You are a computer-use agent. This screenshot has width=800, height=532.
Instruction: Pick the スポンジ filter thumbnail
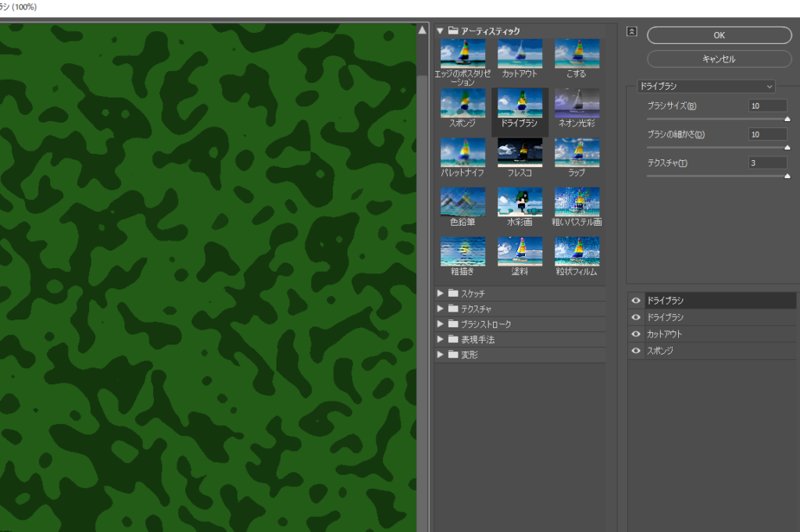462,102
